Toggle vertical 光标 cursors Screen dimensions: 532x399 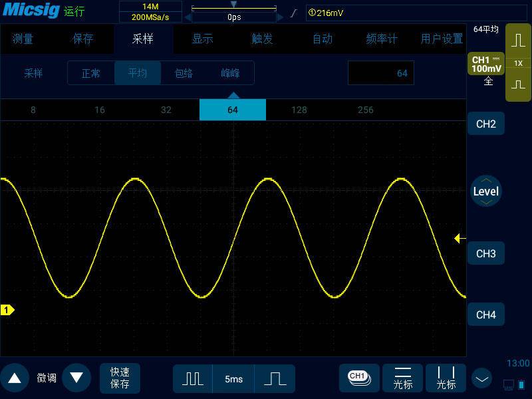click(446, 378)
